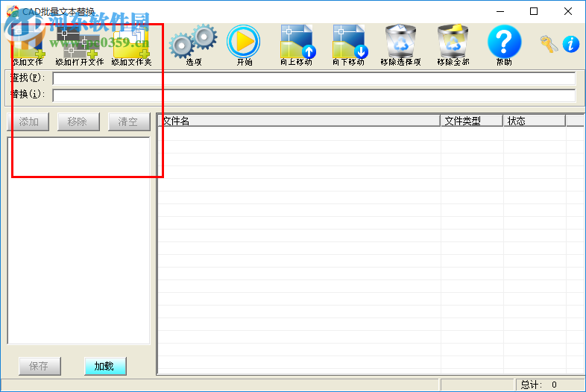Screen dimensions: 586x392
Task: Sort by 状态 column header
Action: click(535, 121)
